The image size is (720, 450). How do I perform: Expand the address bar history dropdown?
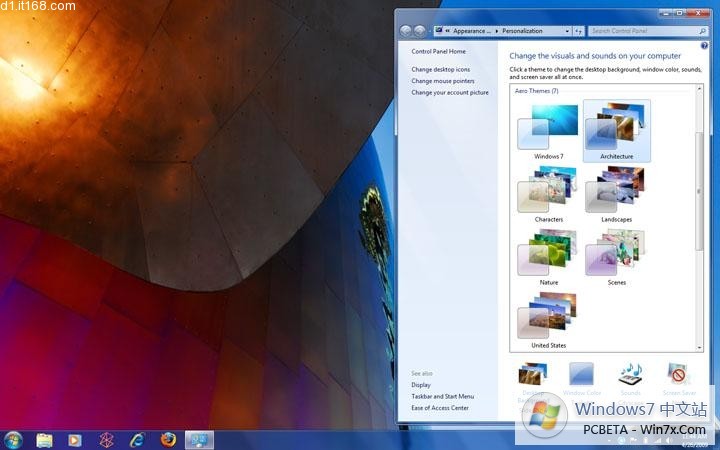[x=567, y=31]
